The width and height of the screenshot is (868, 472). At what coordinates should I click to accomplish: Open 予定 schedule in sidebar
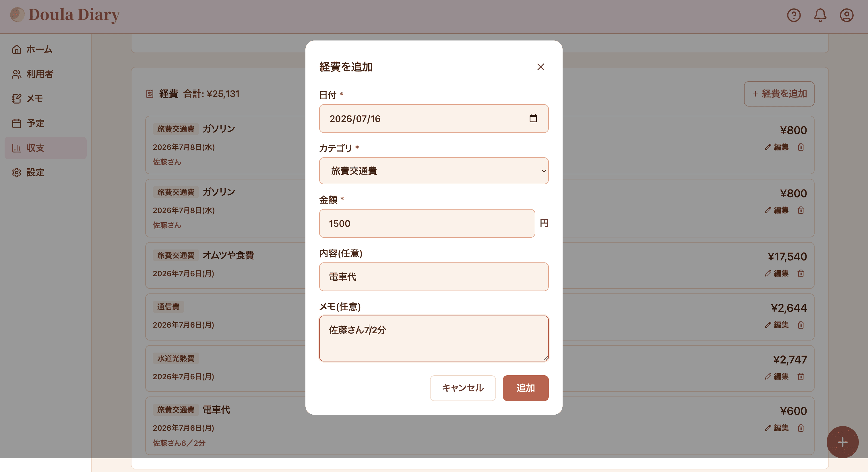(x=45, y=123)
